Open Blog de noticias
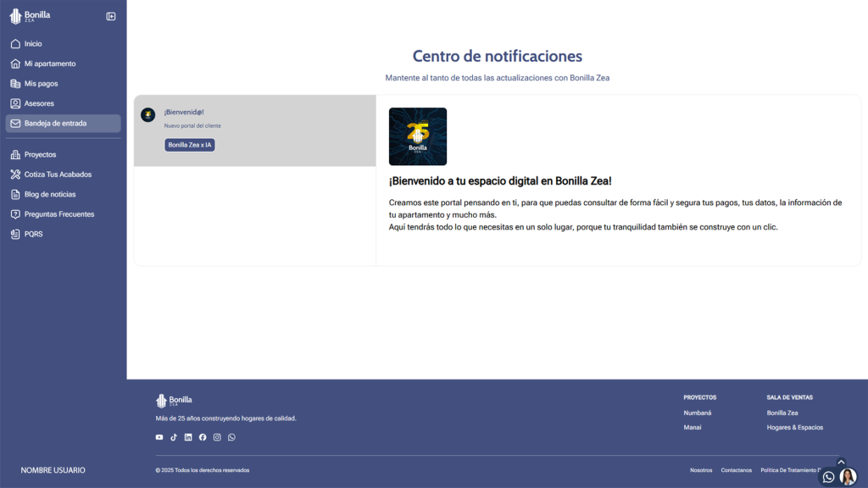 [x=63, y=194]
